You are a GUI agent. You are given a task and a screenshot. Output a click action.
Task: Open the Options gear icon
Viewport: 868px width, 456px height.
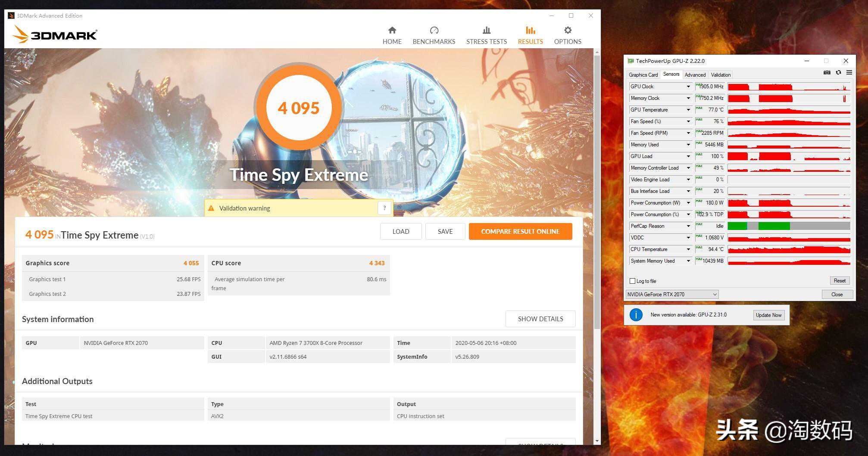567,31
